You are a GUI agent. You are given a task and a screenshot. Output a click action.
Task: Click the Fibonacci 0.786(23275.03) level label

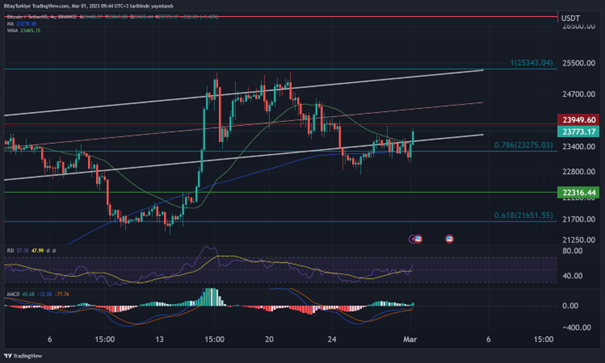pyautogui.click(x=523, y=145)
